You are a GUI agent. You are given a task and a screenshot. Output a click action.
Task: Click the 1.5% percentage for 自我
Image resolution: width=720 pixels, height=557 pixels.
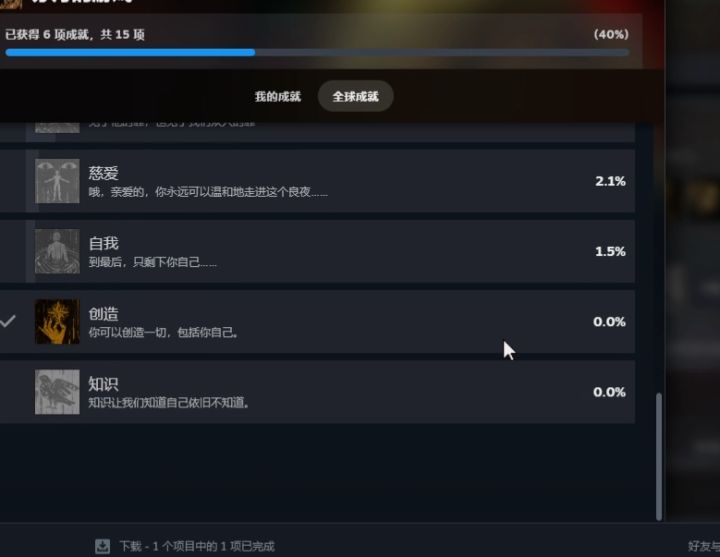610,252
